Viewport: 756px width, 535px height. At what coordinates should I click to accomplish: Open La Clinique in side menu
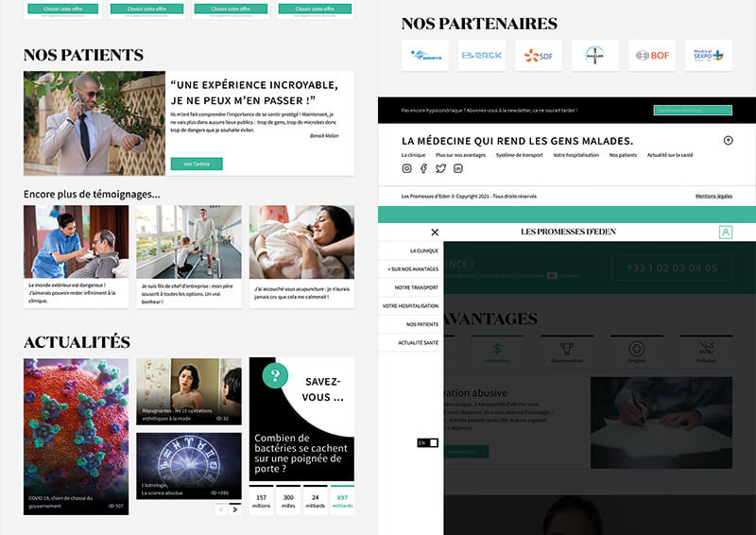[x=423, y=251]
